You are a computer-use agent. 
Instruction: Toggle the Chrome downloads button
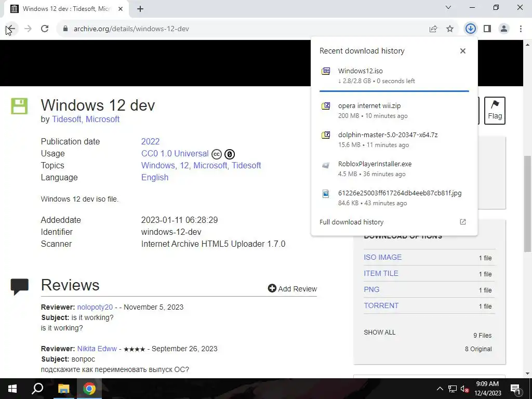click(470, 29)
